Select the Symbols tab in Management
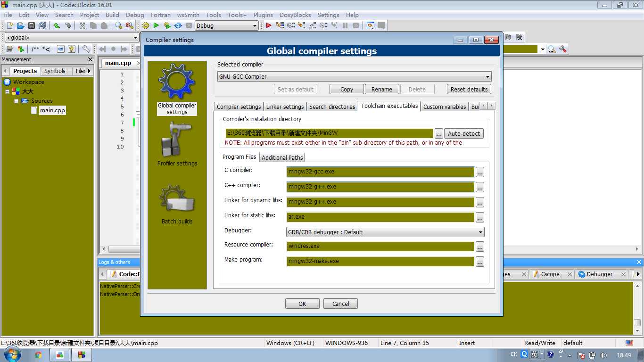The height and width of the screenshot is (362, 644). coord(55,71)
